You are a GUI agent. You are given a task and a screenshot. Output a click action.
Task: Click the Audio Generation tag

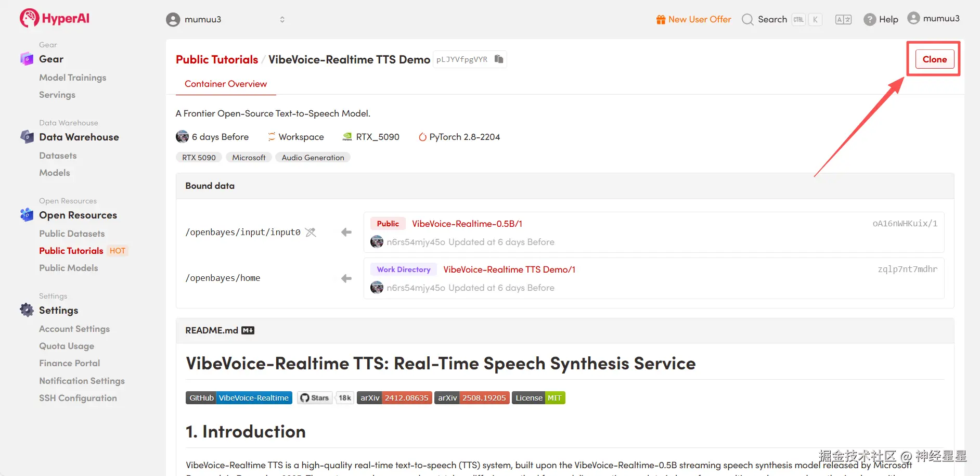[x=313, y=158]
